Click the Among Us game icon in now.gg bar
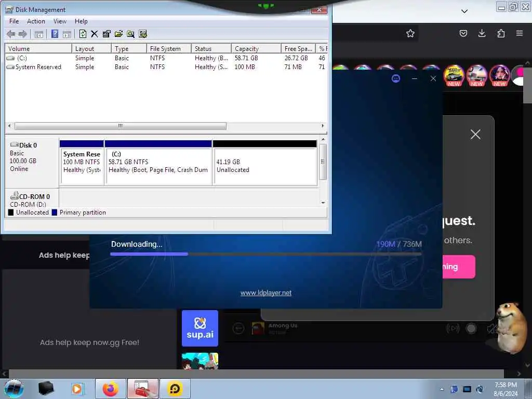Image resolution: width=532 pixels, height=399 pixels. (258, 328)
